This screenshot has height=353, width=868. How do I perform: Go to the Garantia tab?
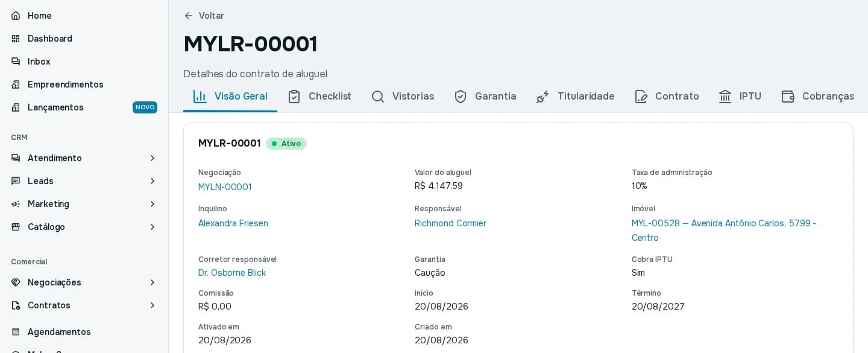click(x=485, y=97)
